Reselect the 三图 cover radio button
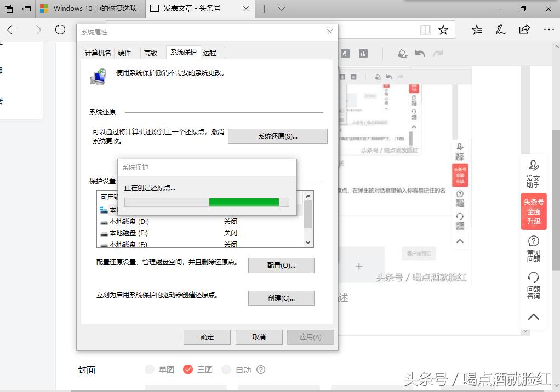The image size is (560, 392). 188,370
